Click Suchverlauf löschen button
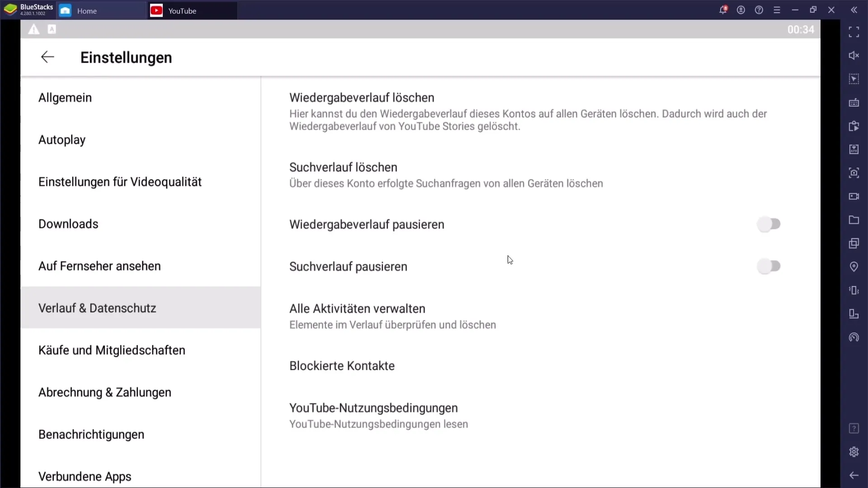Screen dimensions: 868x488 coord(344,168)
